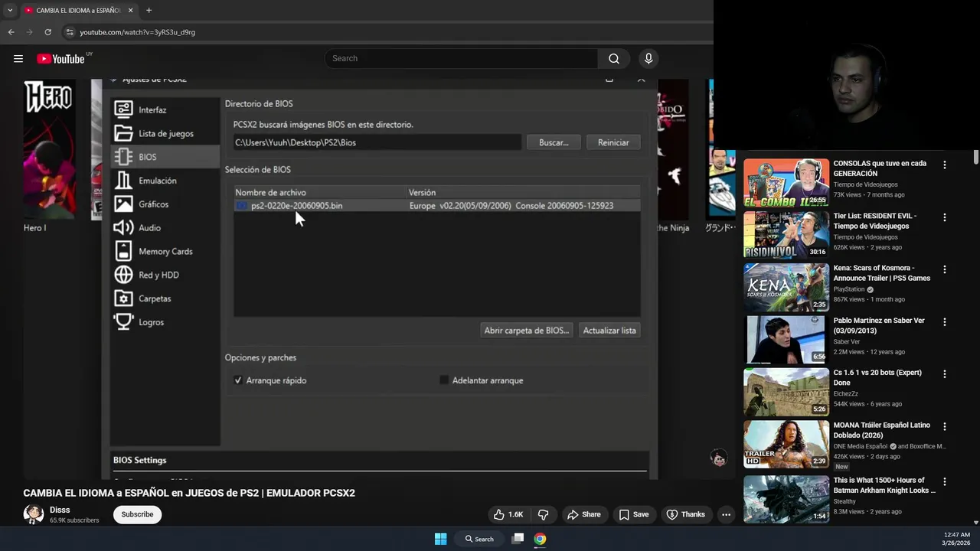This screenshot has width=980, height=551.
Task: Open Task View on the taskbar
Action: (x=518, y=539)
